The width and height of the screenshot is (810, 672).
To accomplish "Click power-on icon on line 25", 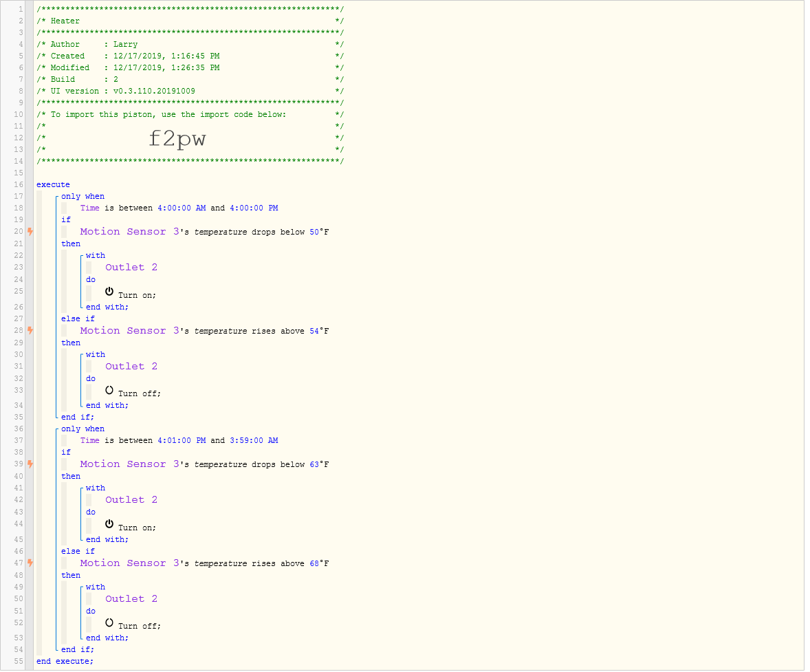I will (109, 292).
